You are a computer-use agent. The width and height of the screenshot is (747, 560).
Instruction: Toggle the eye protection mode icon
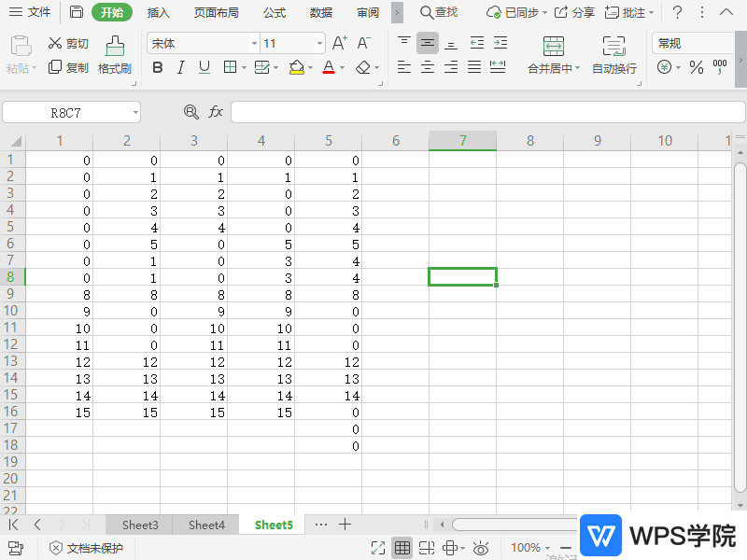(481, 548)
